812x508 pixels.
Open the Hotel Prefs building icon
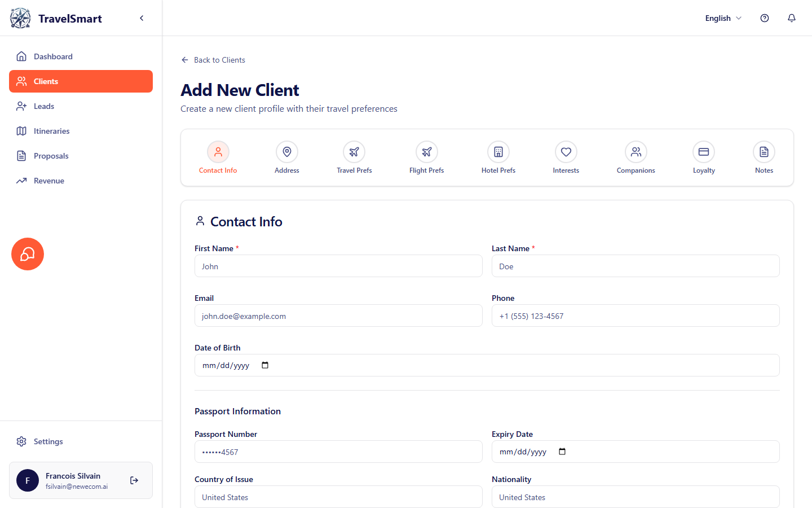coord(498,152)
